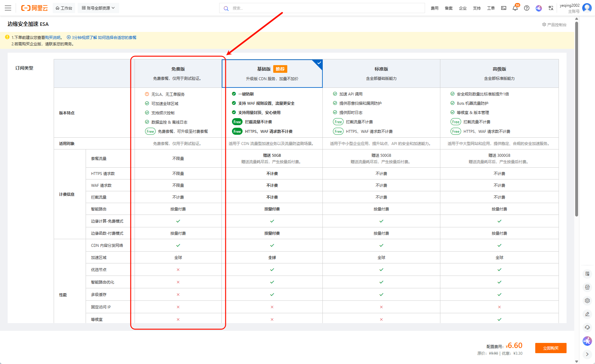Click the search magnifier icon
The height and width of the screenshot is (364, 595).
pos(226,8)
